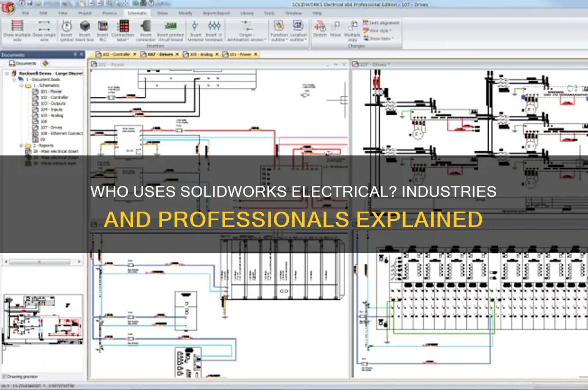588x390 pixels.
Task: Open Function outline dropdown
Action: click(x=278, y=30)
